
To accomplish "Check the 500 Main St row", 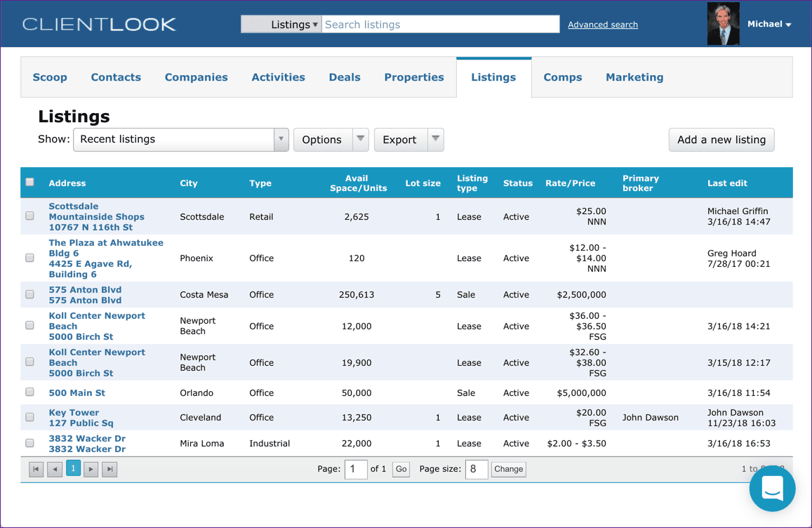I will pyautogui.click(x=30, y=392).
